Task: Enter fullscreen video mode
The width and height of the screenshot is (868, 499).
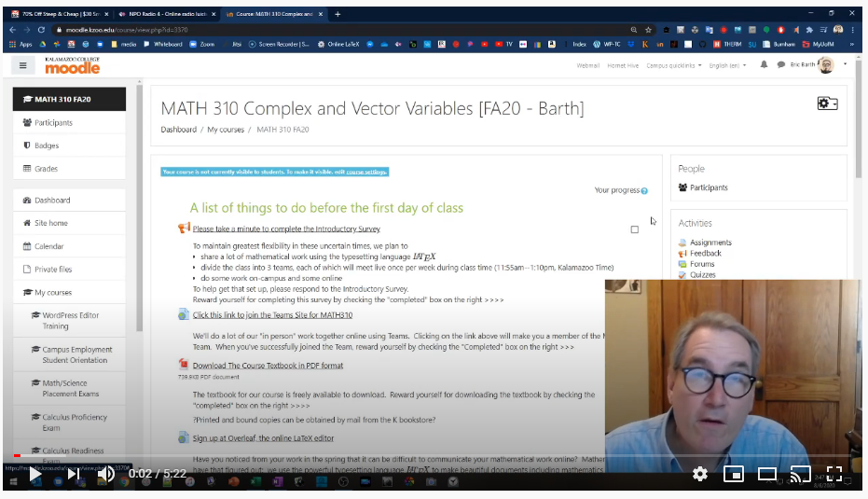Action: tap(834, 474)
